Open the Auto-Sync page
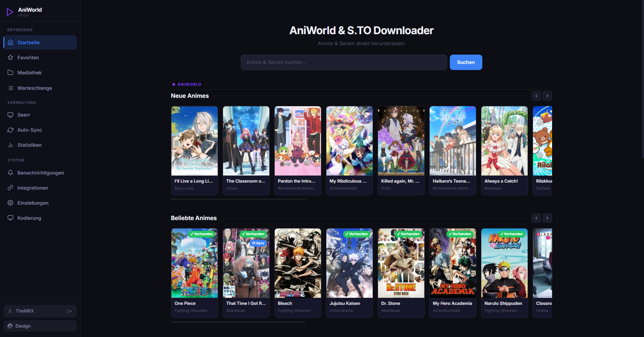This screenshot has height=337, width=644. pyautogui.click(x=40, y=130)
